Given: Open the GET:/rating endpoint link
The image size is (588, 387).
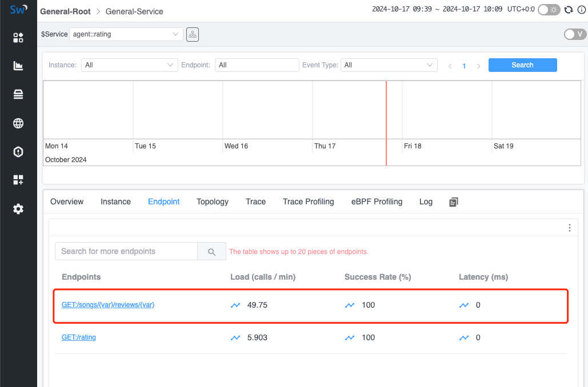Looking at the screenshot, I should [78, 337].
